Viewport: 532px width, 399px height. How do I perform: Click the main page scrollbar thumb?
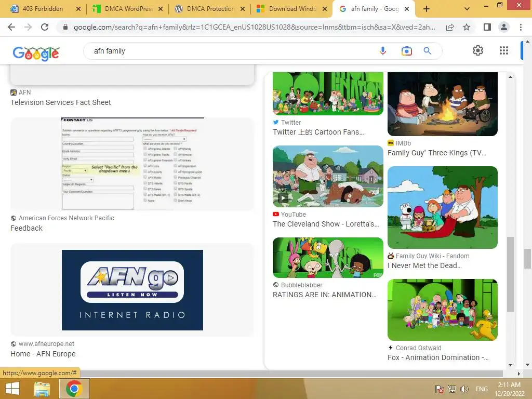click(x=527, y=258)
